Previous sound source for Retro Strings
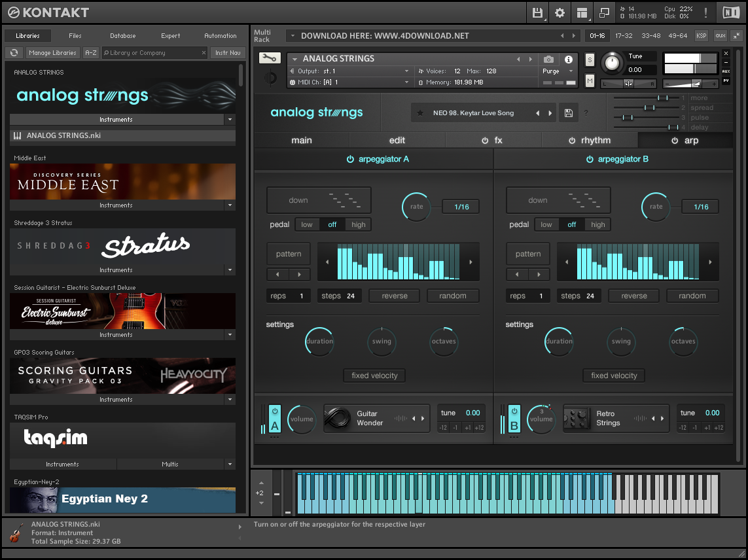Screen dimensions: 748x560 tap(653, 418)
